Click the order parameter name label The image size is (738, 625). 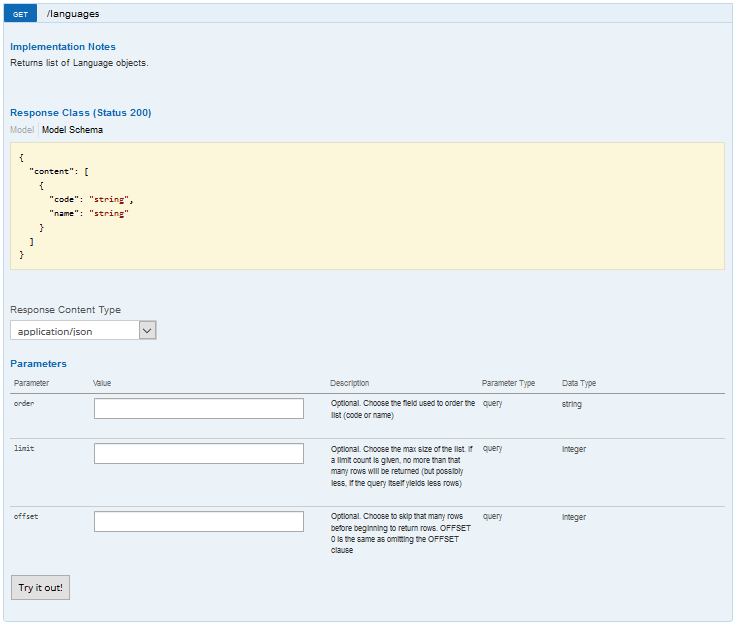pyautogui.click(x=24, y=403)
